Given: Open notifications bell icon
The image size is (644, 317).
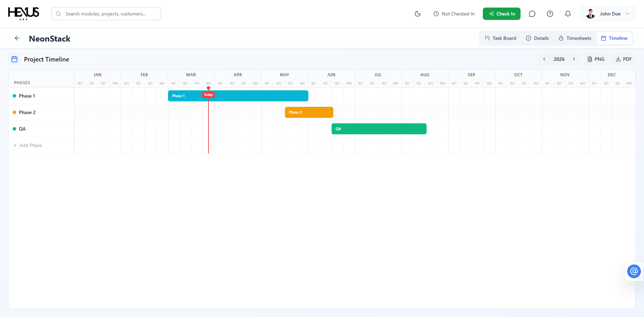Looking at the screenshot, I should click(x=568, y=14).
